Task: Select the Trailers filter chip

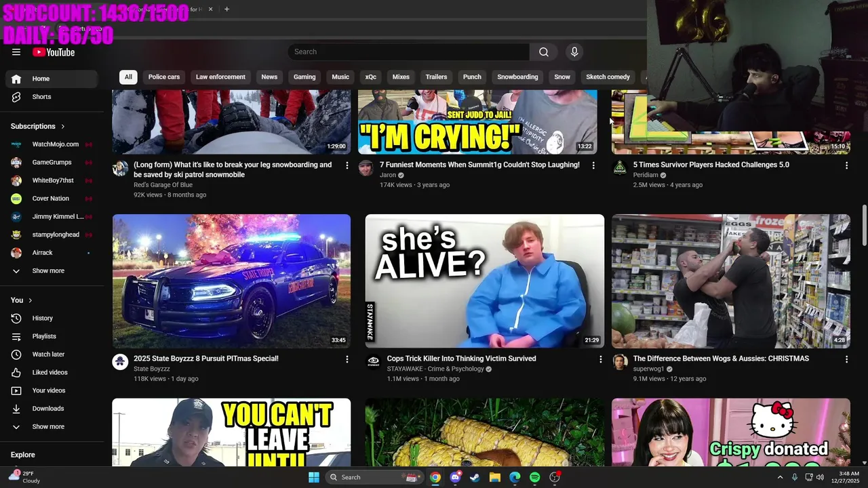Action: click(436, 77)
